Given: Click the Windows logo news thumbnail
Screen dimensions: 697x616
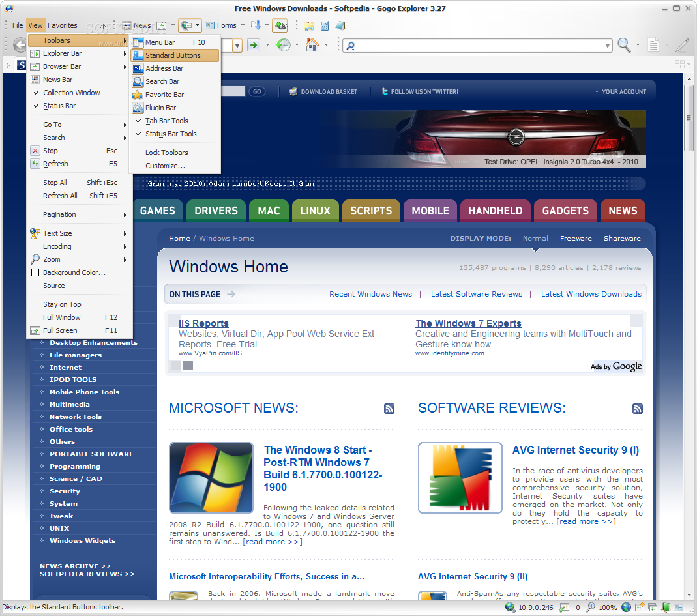Looking at the screenshot, I should (211, 478).
